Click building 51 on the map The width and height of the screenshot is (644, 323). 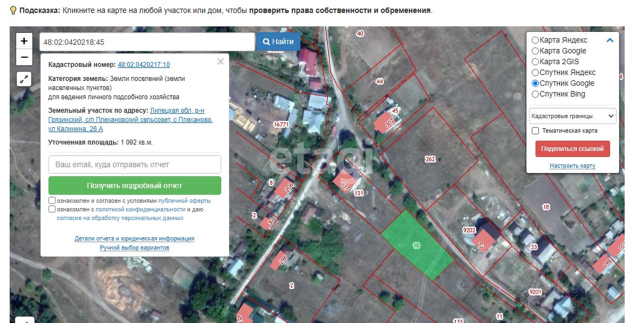tap(483, 241)
